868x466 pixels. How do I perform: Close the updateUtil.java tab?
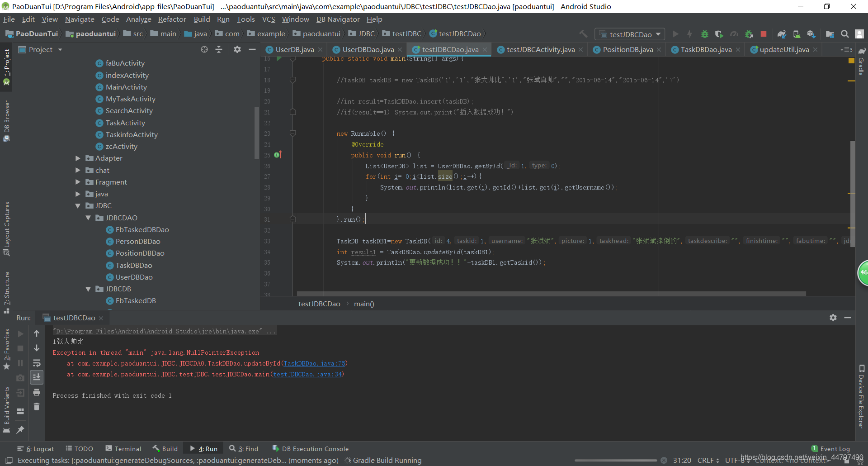coord(815,50)
